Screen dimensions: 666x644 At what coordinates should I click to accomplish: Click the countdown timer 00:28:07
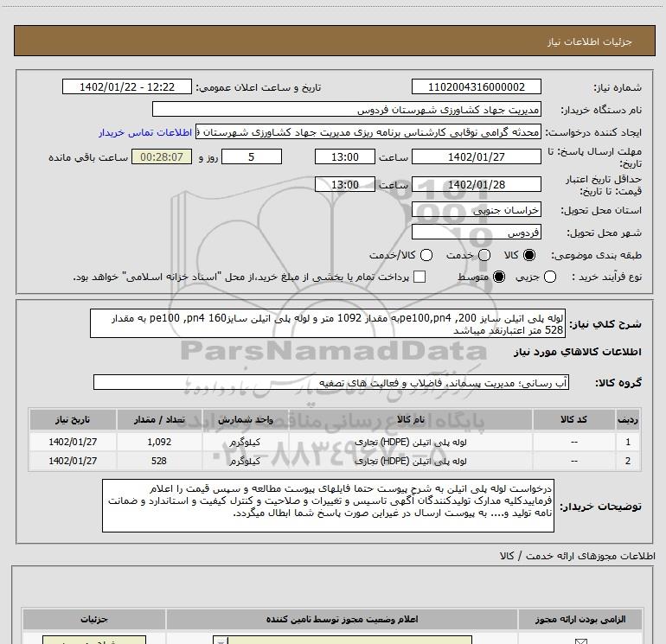(162, 156)
